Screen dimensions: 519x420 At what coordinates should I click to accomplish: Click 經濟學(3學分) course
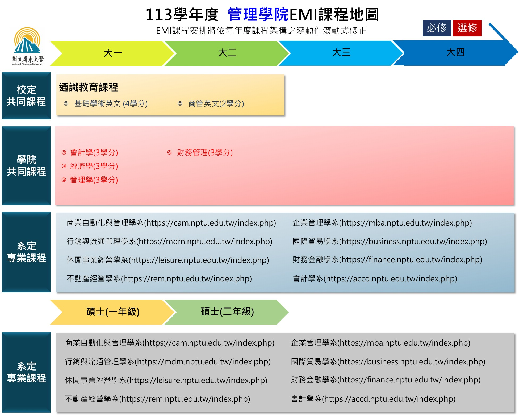pos(94,166)
